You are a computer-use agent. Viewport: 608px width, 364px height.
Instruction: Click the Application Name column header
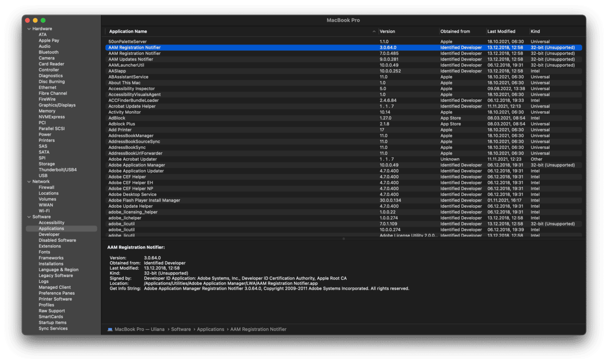click(128, 31)
